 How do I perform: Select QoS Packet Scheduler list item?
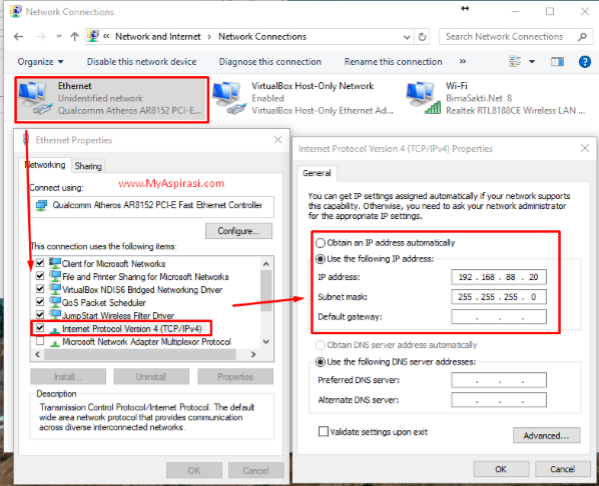pos(104,303)
